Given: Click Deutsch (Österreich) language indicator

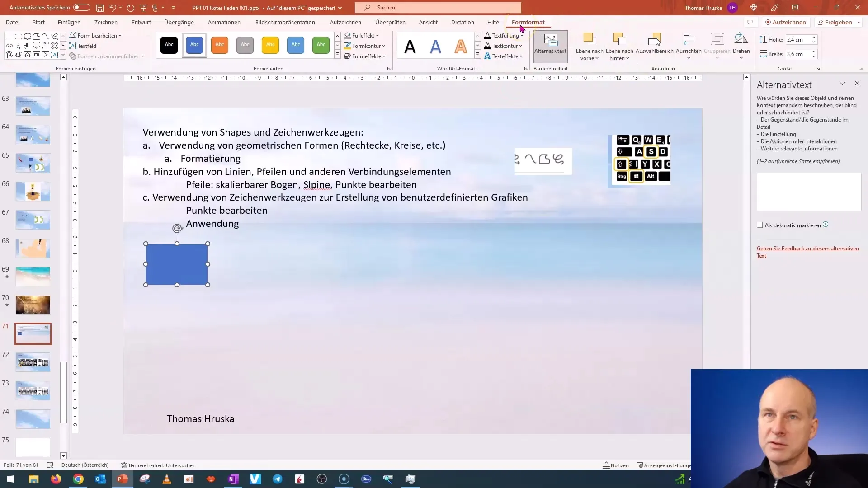Looking at the screenshot, I should point(85,465).
